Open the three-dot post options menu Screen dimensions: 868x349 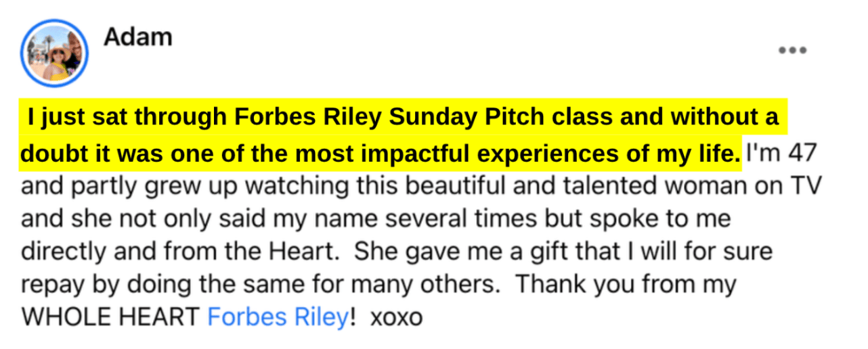pyautogui.click(x=792, y=50)
